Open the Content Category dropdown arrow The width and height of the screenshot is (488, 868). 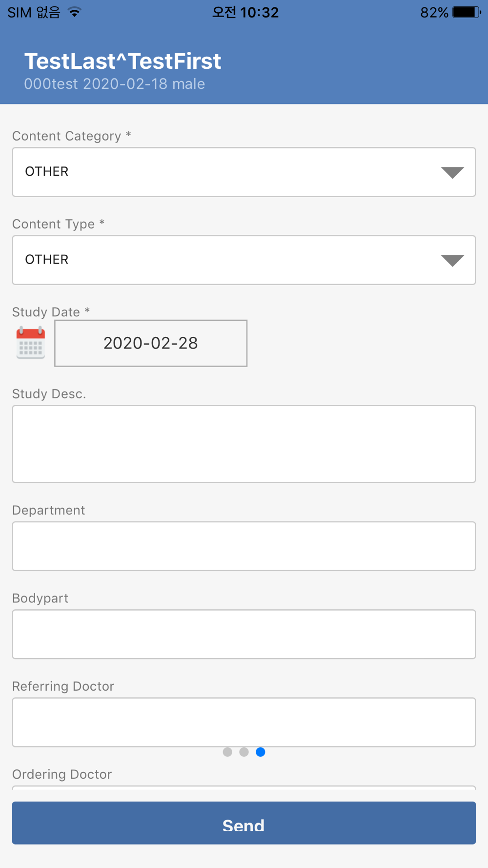coord(452,172)
